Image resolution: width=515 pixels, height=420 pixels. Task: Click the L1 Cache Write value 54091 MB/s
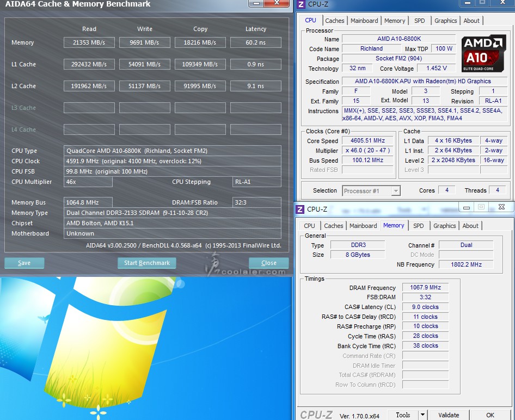click(x=144, y=64)
